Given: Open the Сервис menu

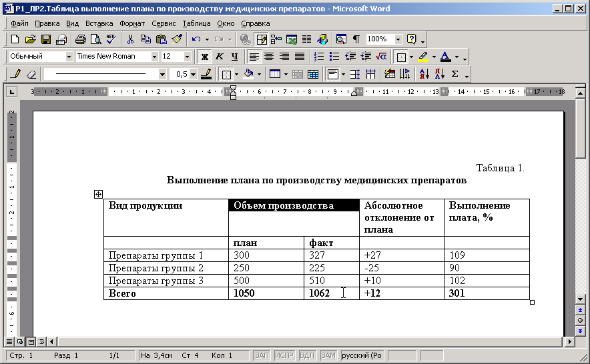Looking at the screenshot, I should click(164, 23).
